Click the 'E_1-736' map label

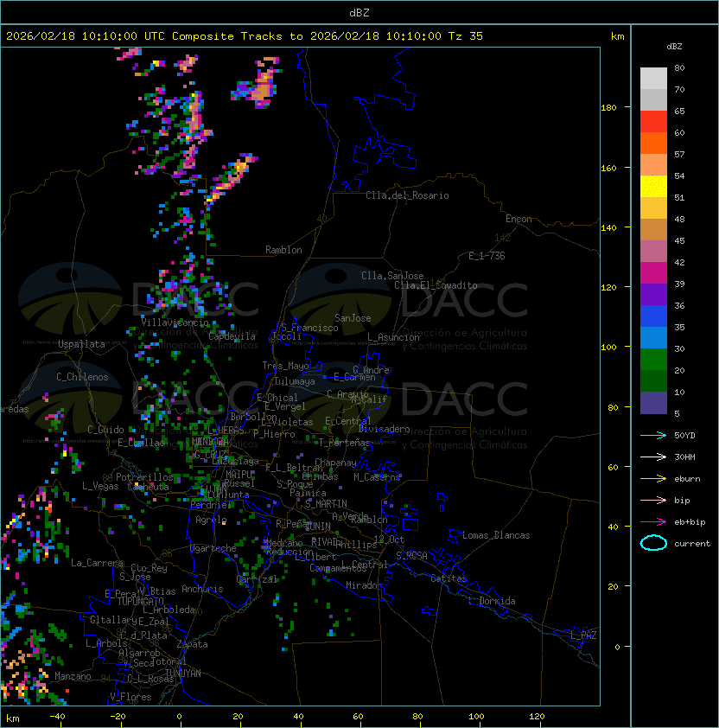pos(487,256)
